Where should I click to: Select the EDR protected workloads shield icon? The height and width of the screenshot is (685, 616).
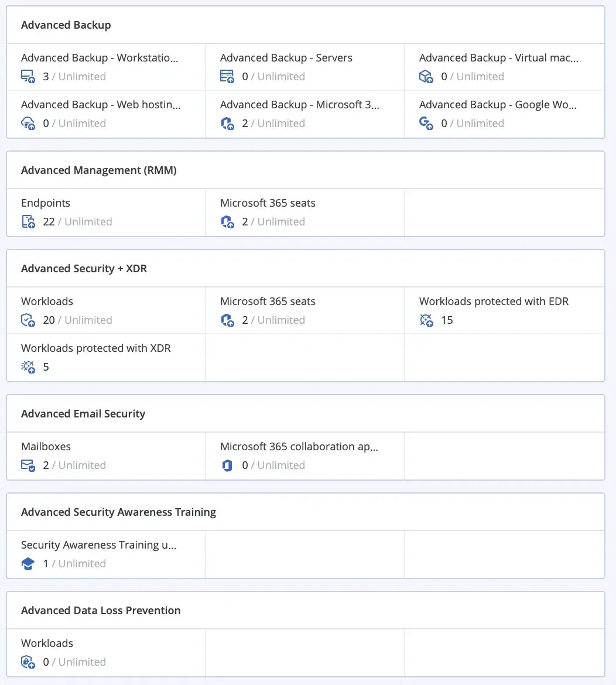[426, 320]
